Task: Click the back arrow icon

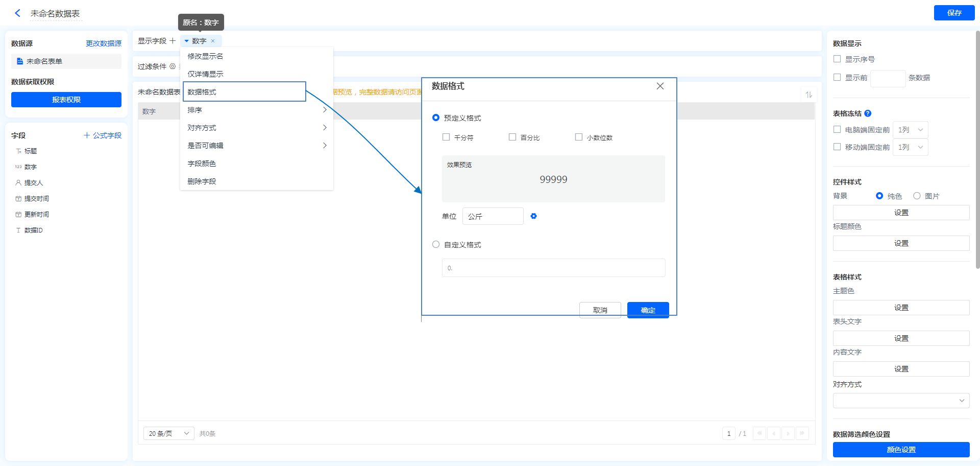Action: coord(18,13)
